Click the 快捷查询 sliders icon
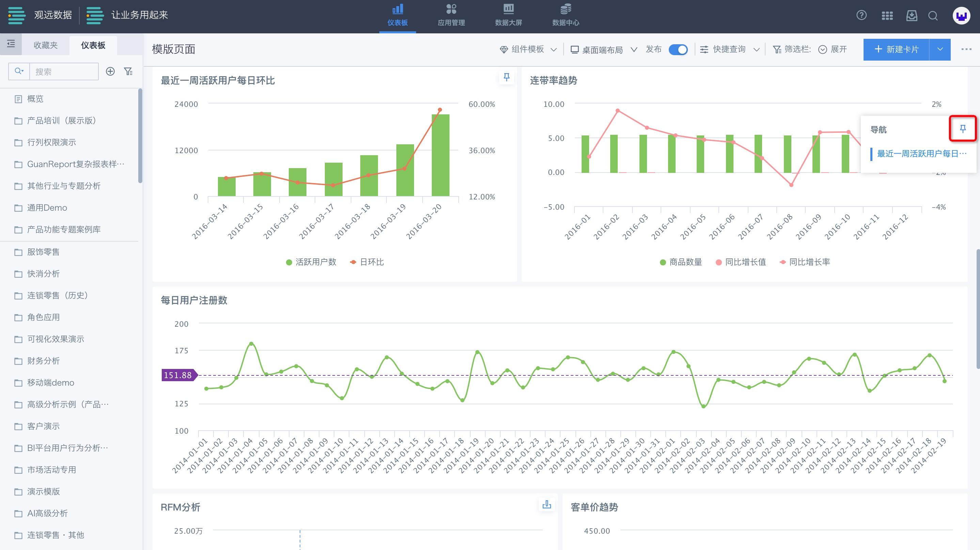This screenshot has width=980, height=550. pyautogui.click(x=704, y=49)
